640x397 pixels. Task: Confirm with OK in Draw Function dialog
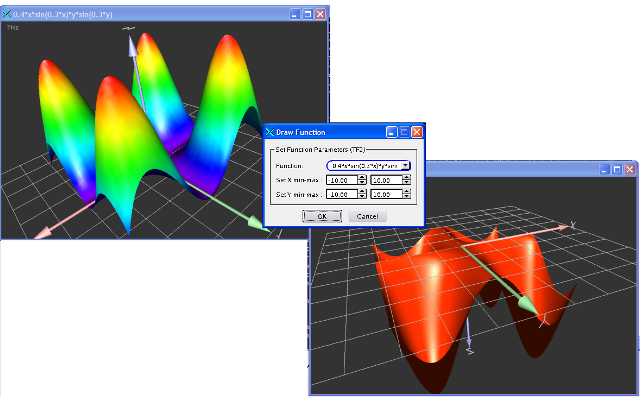tap(322, 216)
